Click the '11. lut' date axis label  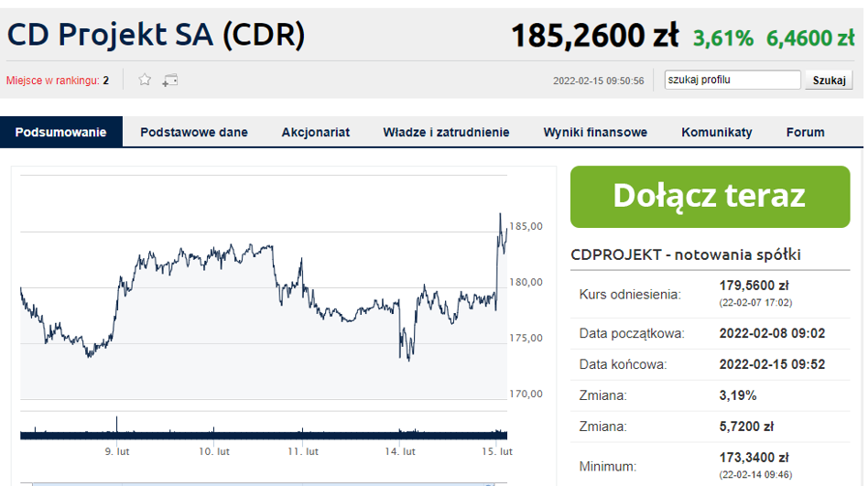click(304, 451)
